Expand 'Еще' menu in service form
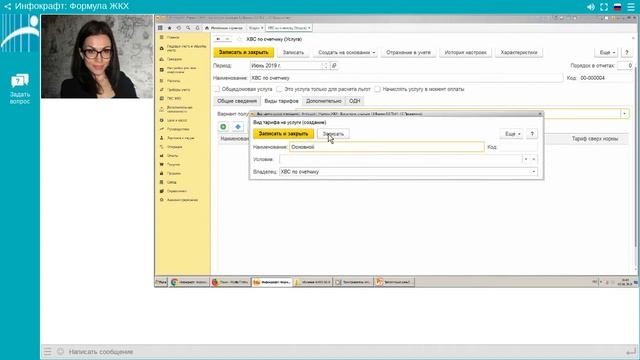The image size is (640, 360). coord(607,52)
